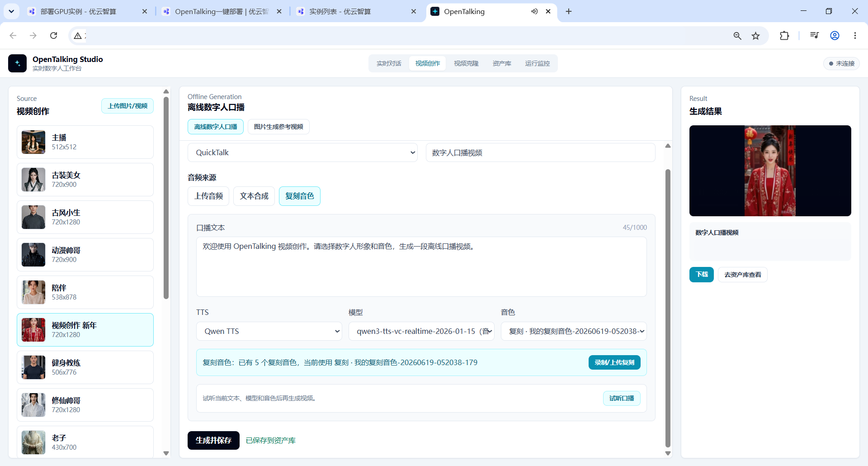Choose 上传音频 as audio source
The height and width of the screenshot is (466, 868).
[208, 196]
